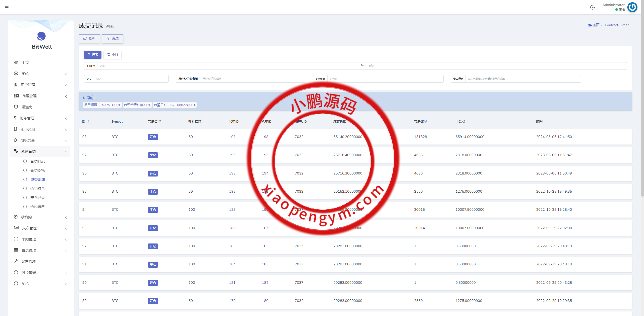
Task: Focus the 用户名/手机/邮箱 input field
Action: click(x=253, y=79)
